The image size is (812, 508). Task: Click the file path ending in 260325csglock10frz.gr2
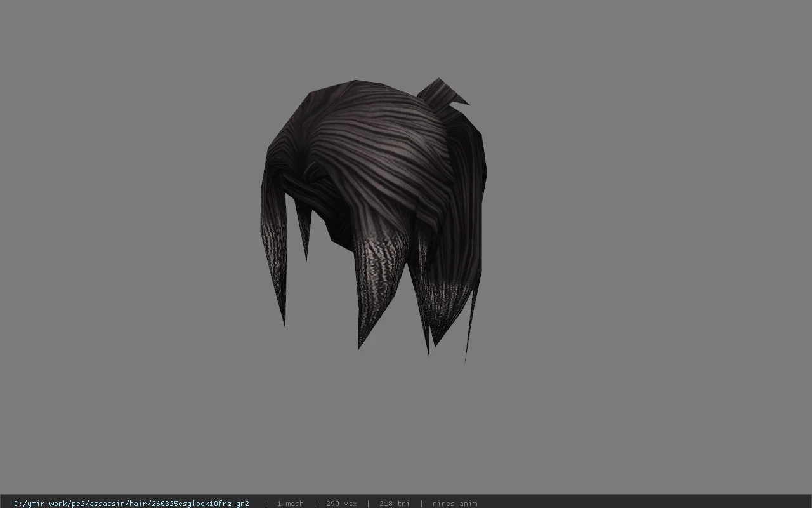tap(131, 504)
